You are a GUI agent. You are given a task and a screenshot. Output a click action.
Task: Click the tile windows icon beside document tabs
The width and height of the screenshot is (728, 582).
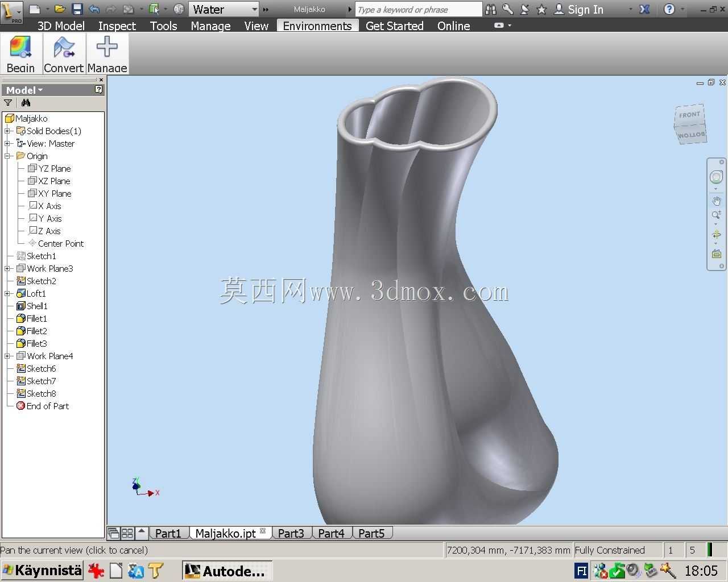point(127,533)
